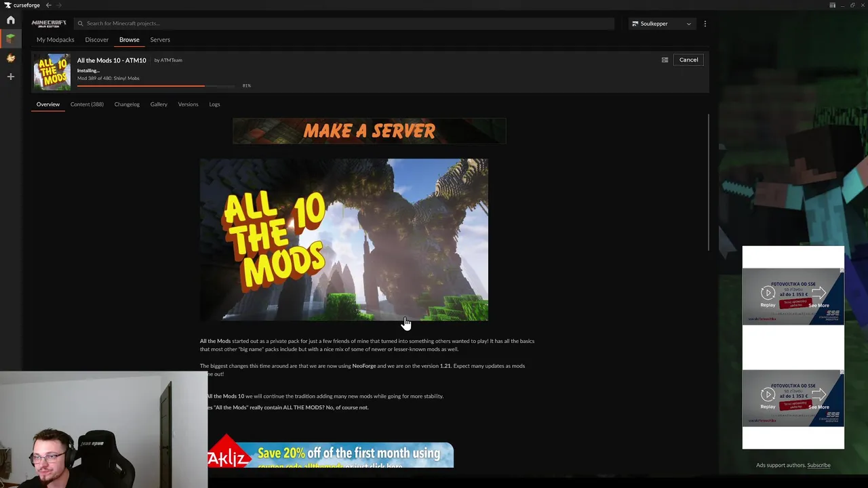
Task: Click the '81%' progress percentage
Action: [x=247, y=85]
